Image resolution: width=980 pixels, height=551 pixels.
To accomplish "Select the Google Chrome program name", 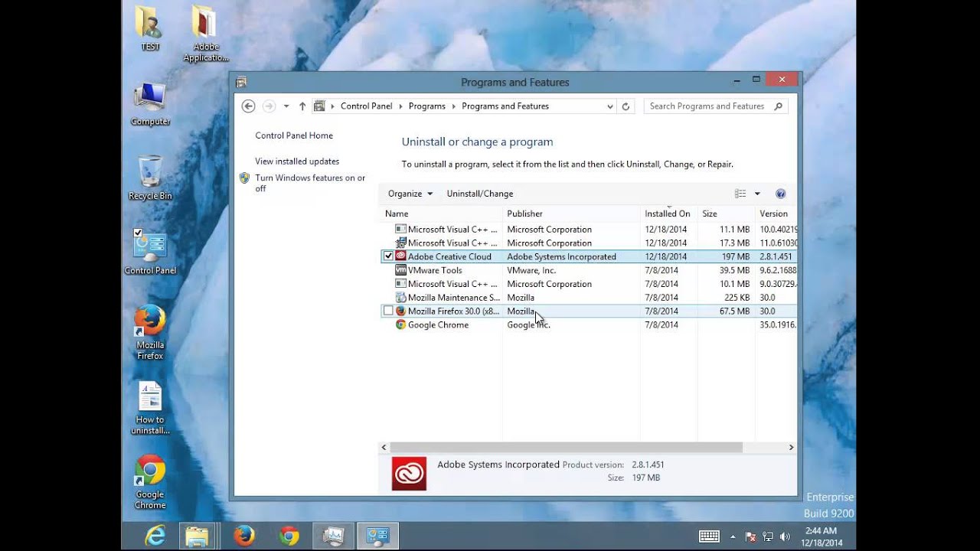I will tap(438, 324).
